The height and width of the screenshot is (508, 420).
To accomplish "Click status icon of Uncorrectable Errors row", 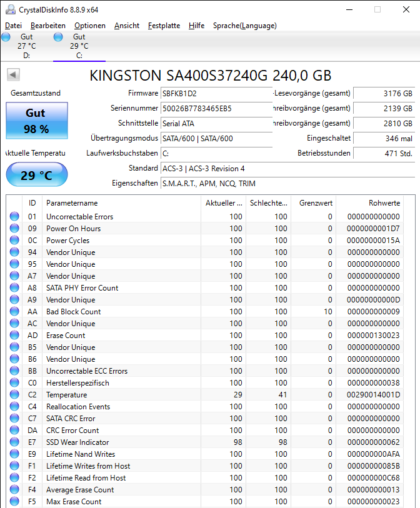I will point(14,216).
